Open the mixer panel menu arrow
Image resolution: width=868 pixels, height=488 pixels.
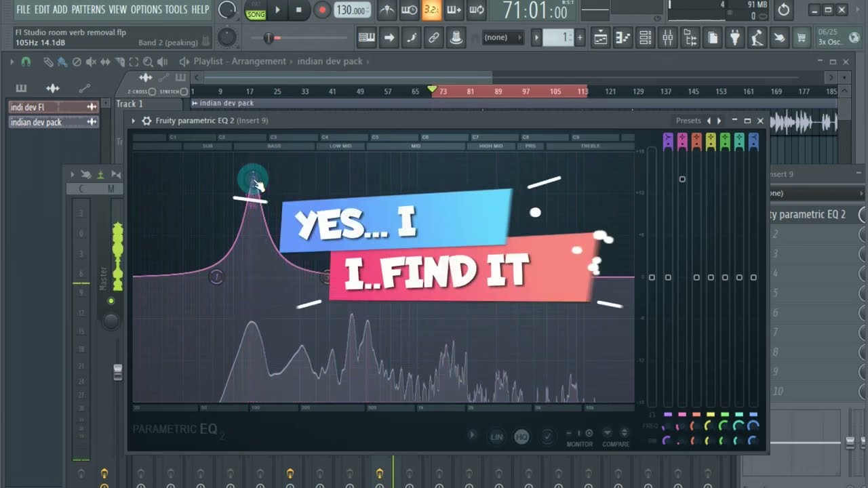(73, 174)
